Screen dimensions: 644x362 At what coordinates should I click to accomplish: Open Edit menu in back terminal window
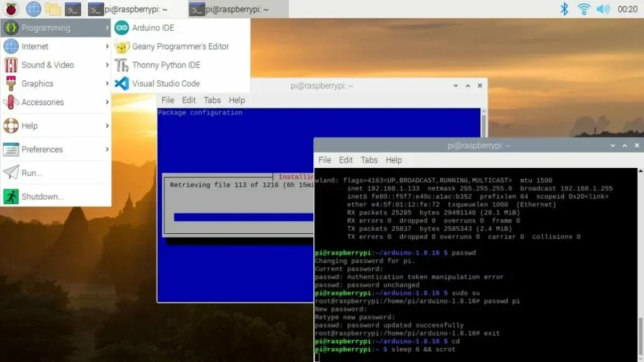(189, 100)
